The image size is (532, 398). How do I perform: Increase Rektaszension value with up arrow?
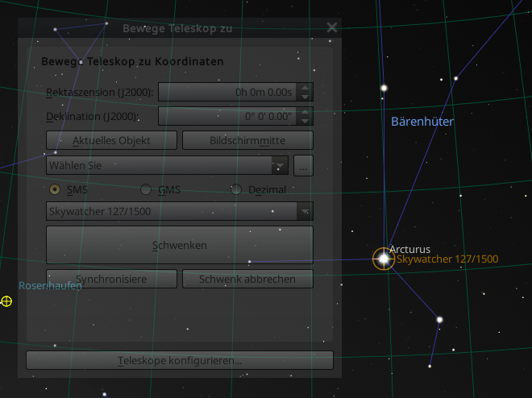(x=305, y=88)
